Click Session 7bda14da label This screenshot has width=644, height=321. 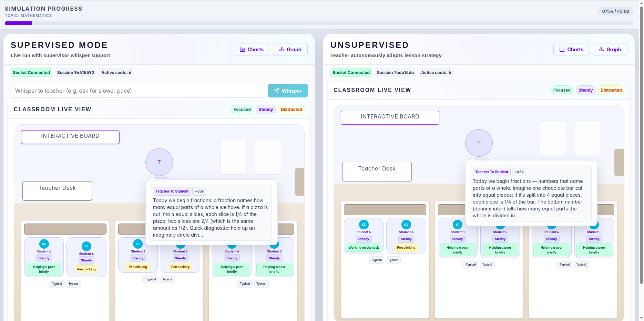(396, 73)
